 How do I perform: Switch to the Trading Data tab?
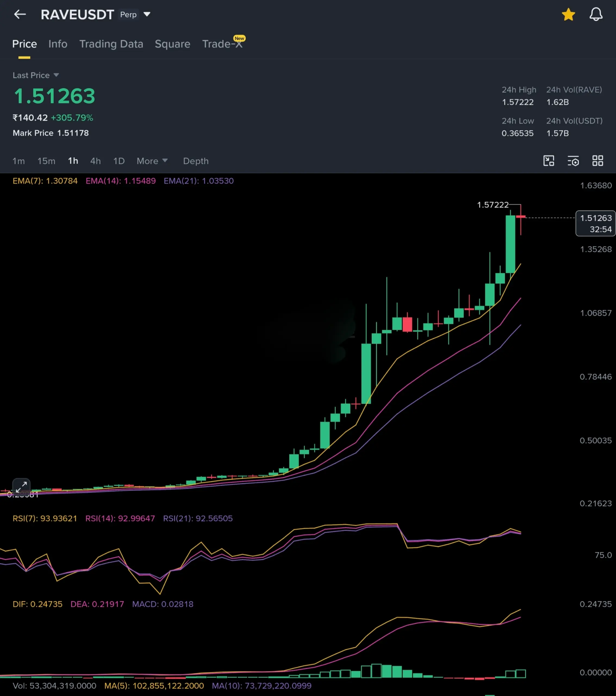tap(111, 44)
